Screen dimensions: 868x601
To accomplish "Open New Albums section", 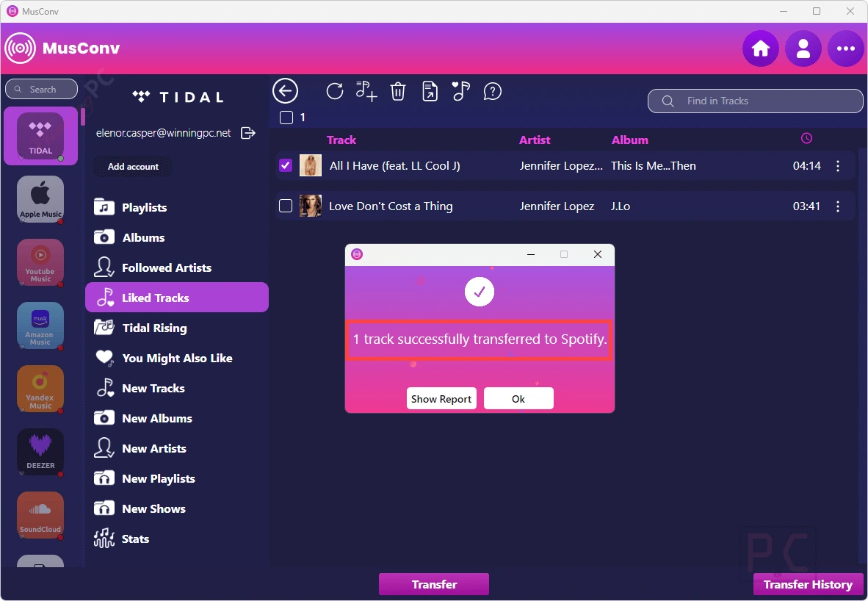I will click(x=177, y=418).
